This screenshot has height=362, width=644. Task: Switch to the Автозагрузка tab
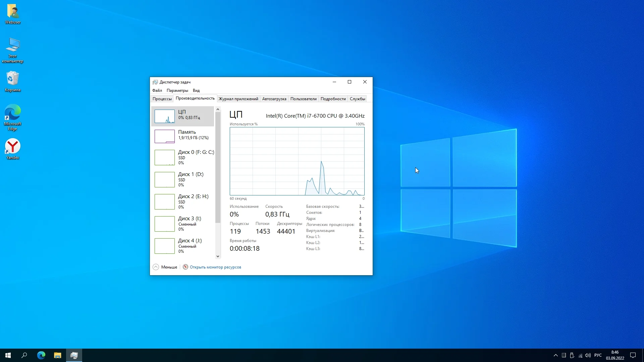coord(274,99)
